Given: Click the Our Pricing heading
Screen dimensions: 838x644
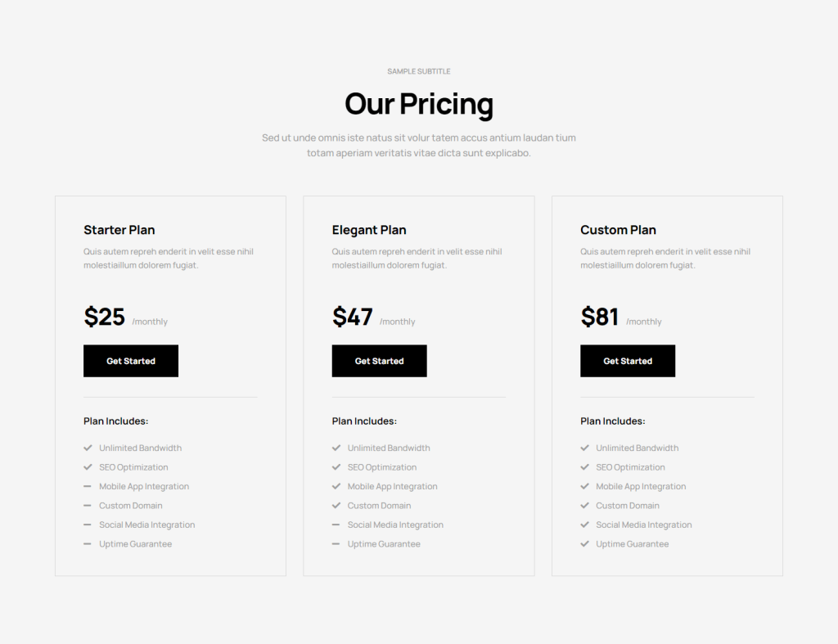Looking at the screenshot, I should click(x=418, y=104).
